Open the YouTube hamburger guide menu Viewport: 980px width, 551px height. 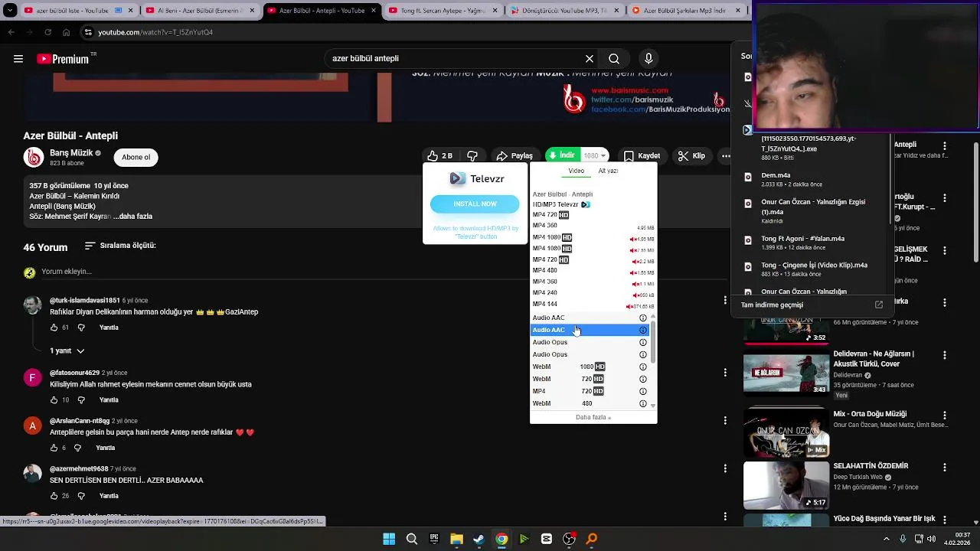[18, 59]
